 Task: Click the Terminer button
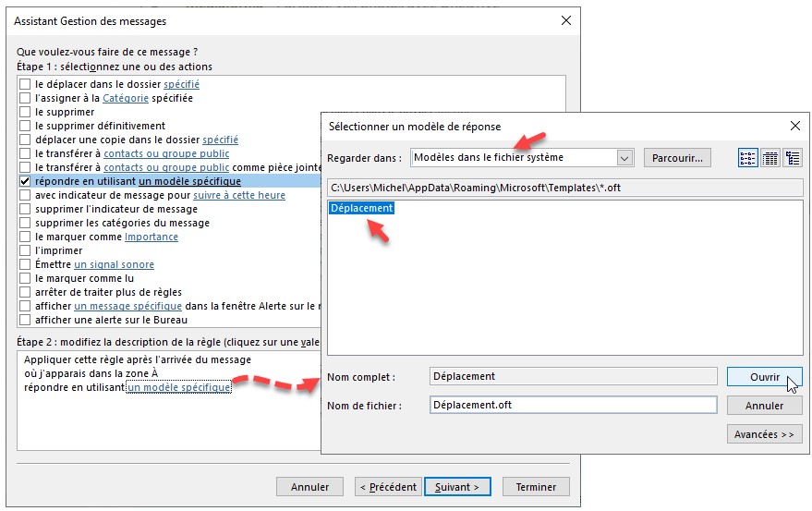[x=536, y=487]
